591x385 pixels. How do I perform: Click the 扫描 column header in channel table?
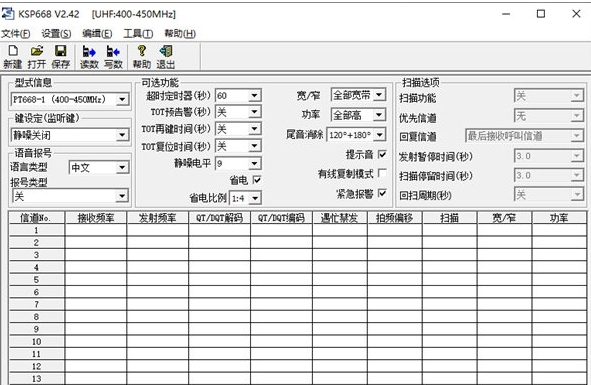[x=450, y=218]
